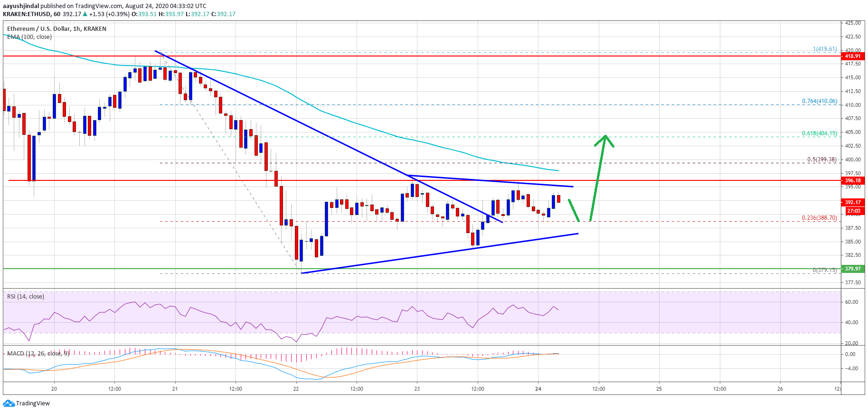Click the date 24 on time axis

[x=538, y=389]
